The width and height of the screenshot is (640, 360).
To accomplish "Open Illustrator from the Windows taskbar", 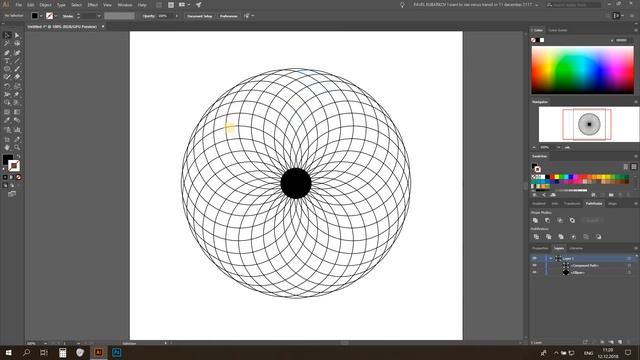I will point(98,352).
